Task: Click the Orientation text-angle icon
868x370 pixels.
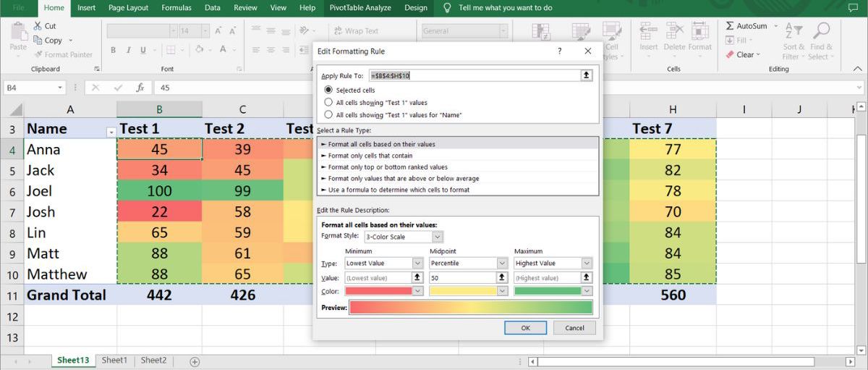Action: click(304, 31)
